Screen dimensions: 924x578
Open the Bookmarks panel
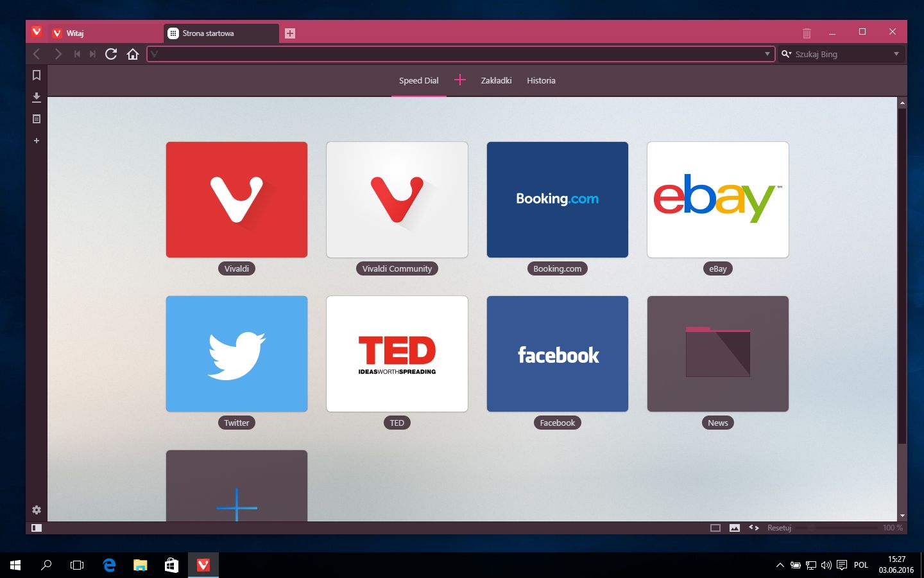(x=37, y=75)
